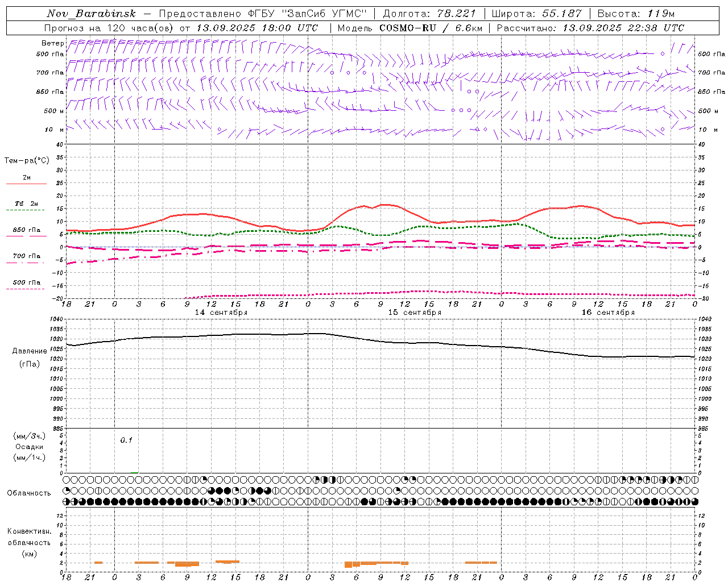Click the Ветер wind panel label
Screen dimensions: 728x582
(52, 43)
